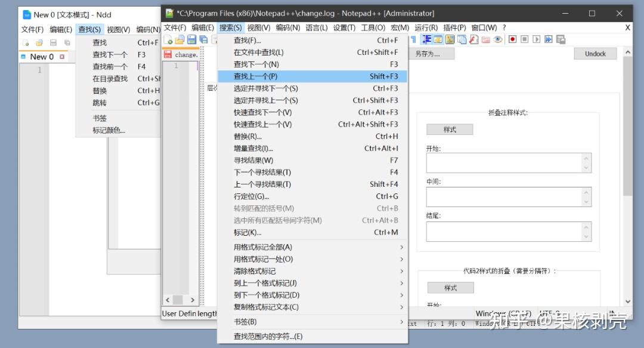Click the Undock button
Viewport: 644px width, 348px height.
(595, 54)
